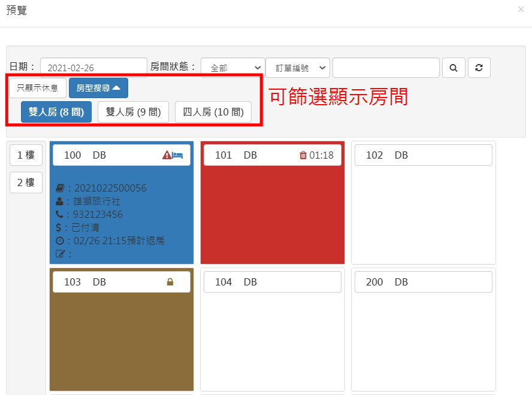The width and height of the screenshot is (532, 395).
Task: Toggle the 四人房 (10 間) room type filter
Action: click(x=213, y=112)
